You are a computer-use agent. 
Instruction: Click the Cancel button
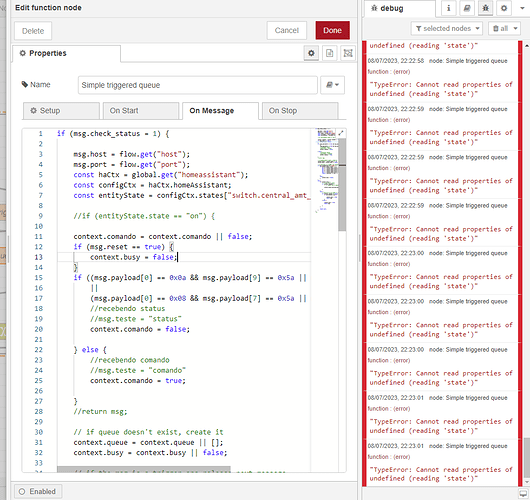(x=287, y=30)
